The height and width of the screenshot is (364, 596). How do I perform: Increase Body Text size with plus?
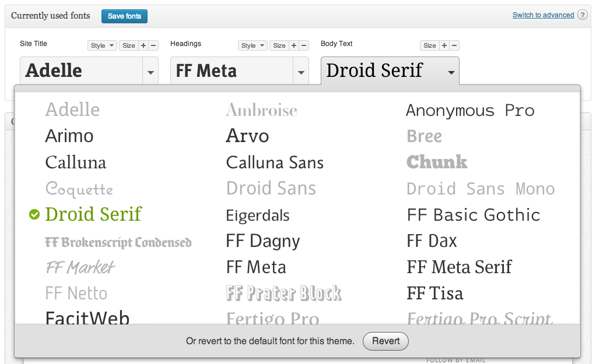444,45
